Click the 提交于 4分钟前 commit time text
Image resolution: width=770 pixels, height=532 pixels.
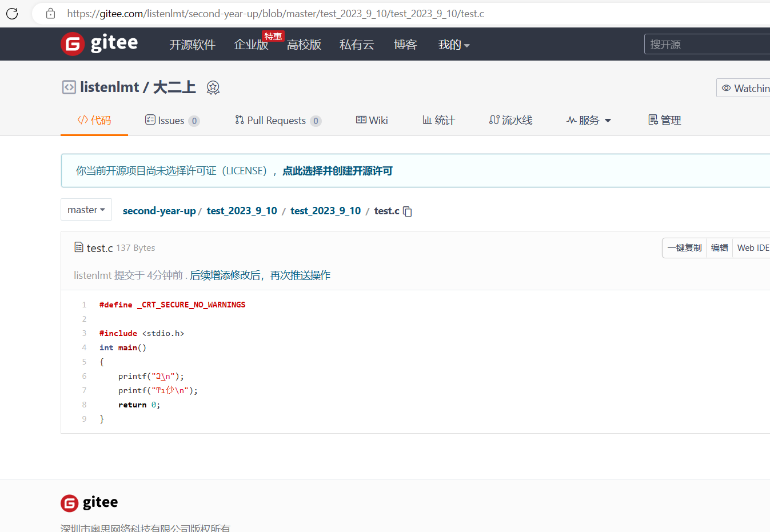tap(149, 275)
